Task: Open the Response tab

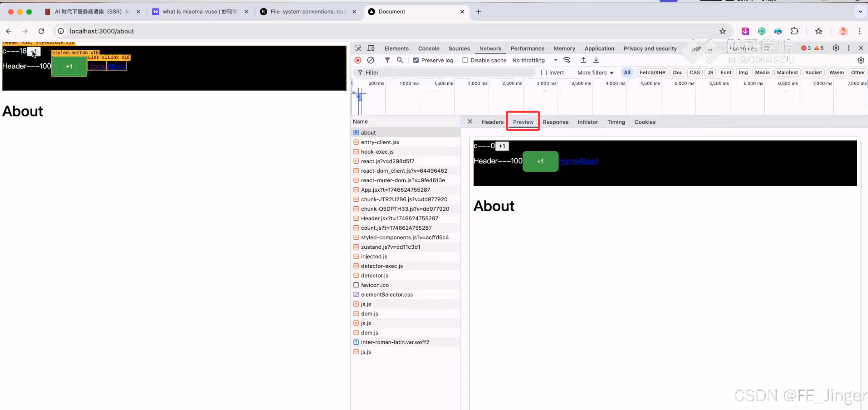Action: tap(555, 122)
